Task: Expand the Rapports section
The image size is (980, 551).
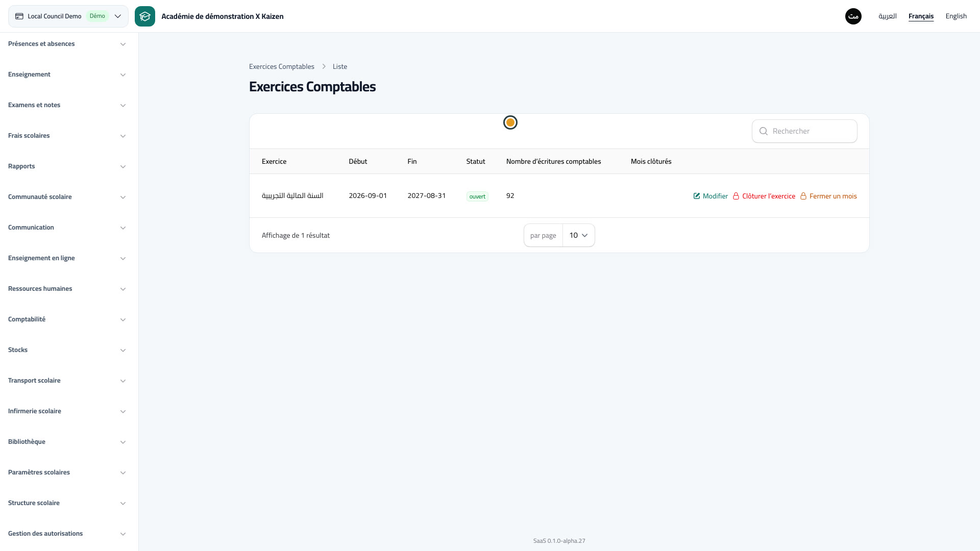Action: (x=67, y=166)
